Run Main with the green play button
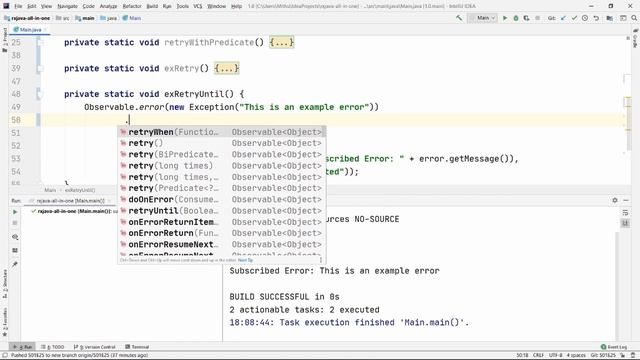 coord(505,18)
